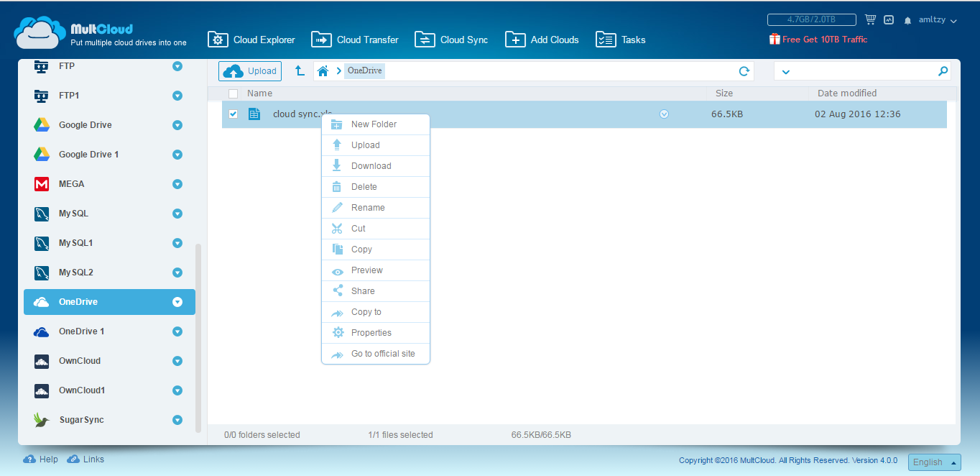Sort by the Date modified column header
This screenshot has height=476, width=980.
pyautogui.click(x=847, y=93)
